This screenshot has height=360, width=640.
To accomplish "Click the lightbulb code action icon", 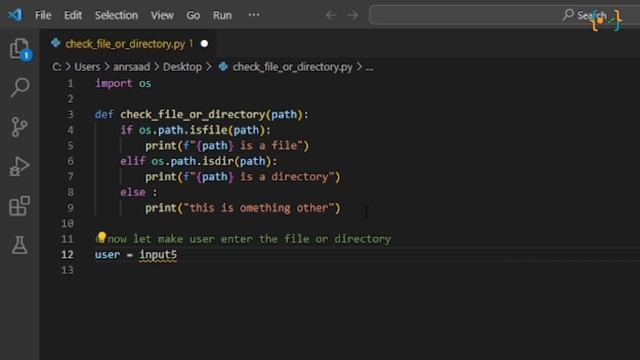I will pyautogui.click(x=102, y=237).
